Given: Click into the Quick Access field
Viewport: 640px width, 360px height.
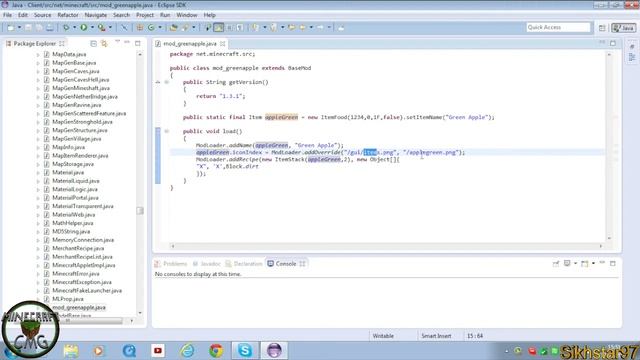Looking at the screenshot, I should (x=558, y=27).
